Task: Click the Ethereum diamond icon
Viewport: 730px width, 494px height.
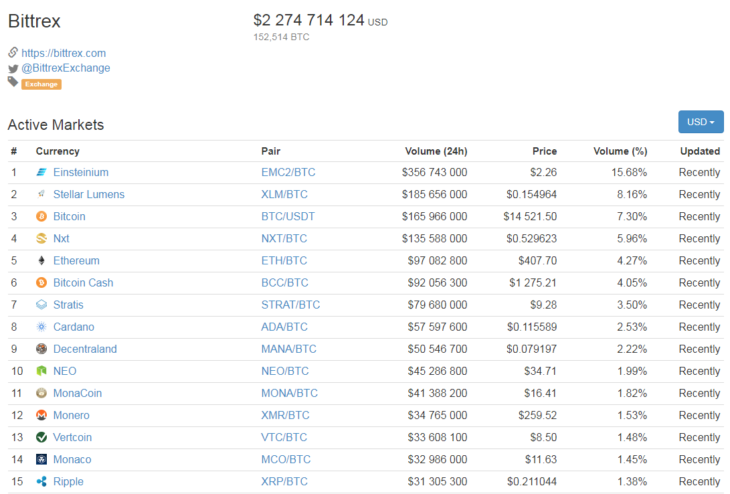Action: (x=41, y=261)
